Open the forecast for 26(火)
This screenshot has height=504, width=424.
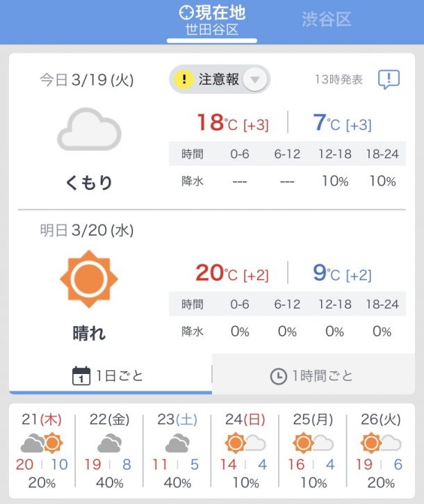pos(381,450)
